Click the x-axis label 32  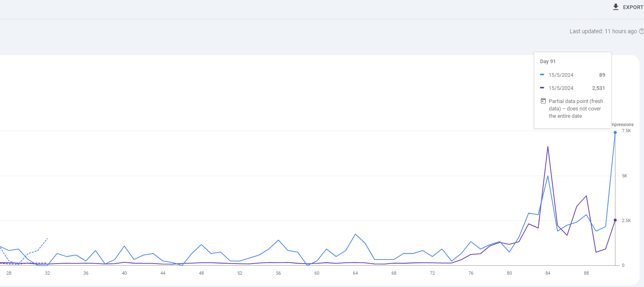(47, 273)
